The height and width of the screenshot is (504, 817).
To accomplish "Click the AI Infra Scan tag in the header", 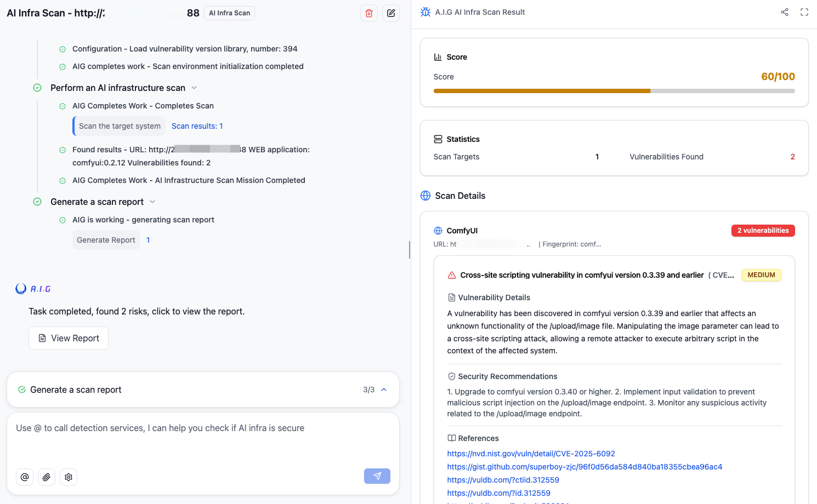I will [229, 13].
